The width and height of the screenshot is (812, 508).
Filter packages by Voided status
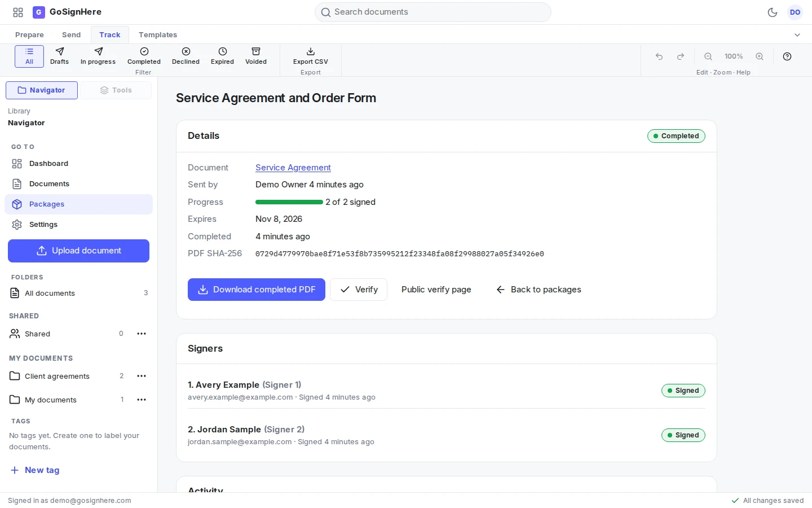[256, 56]
